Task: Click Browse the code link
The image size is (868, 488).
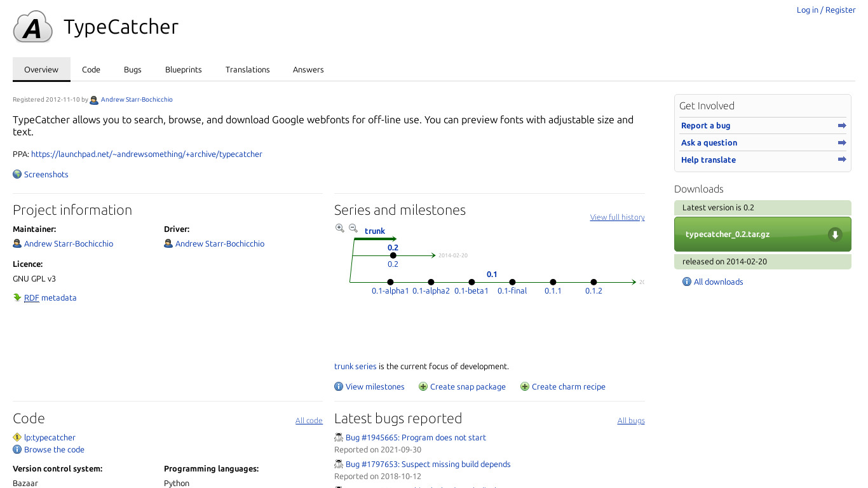Action: click(x=54, y=449)
